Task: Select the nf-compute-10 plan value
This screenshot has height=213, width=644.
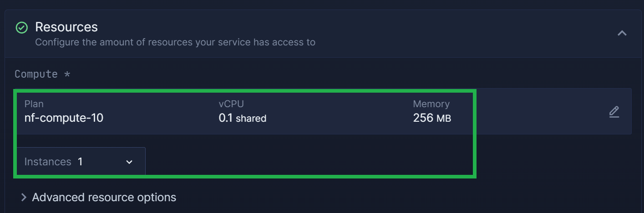Action: [x=64, y=118]
